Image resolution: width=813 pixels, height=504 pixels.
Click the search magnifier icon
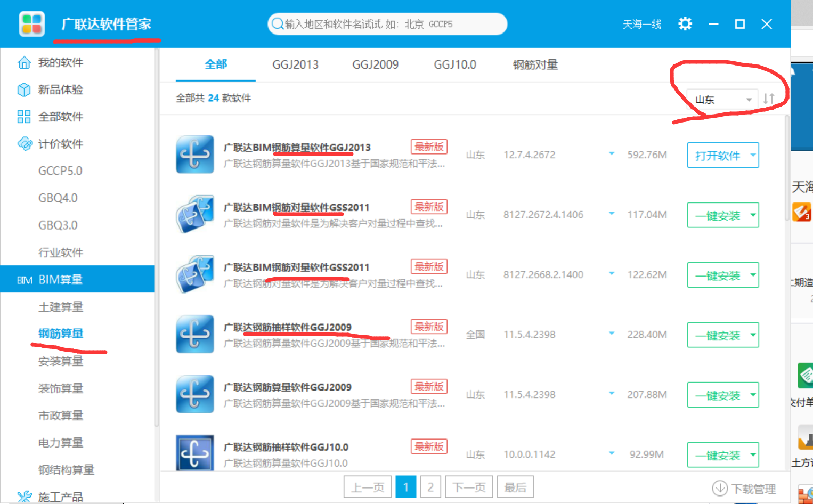[x=278, y=24]
